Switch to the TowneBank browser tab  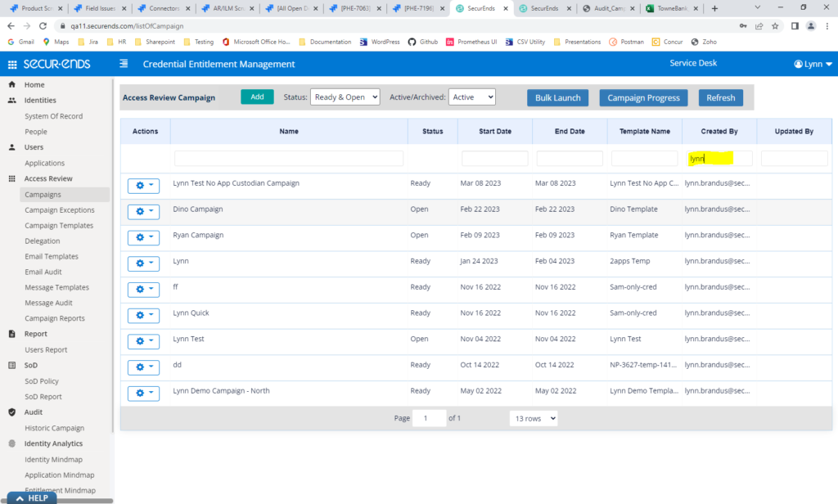tap(673, 8)
